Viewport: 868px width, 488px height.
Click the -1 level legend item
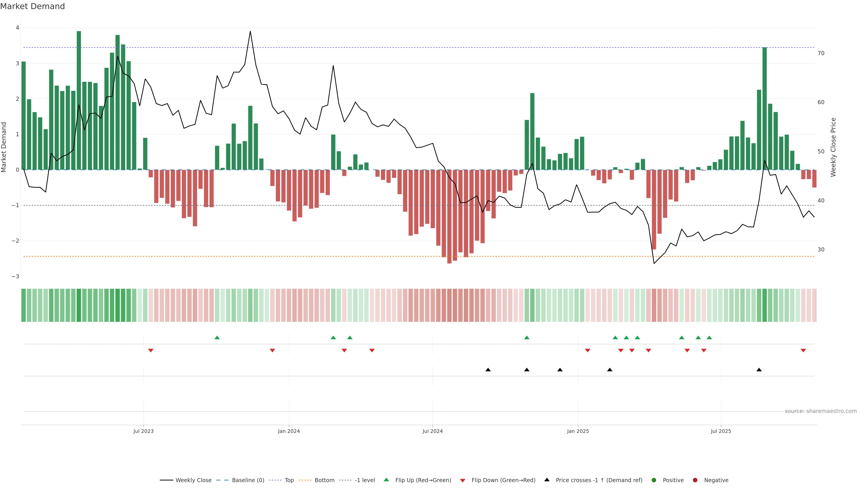[365, 480]
